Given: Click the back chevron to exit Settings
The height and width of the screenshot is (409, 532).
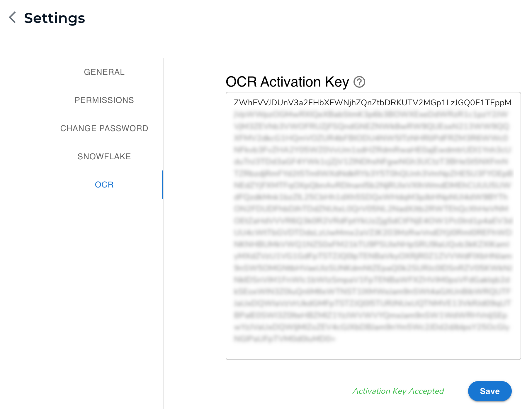Looking at the screenshot, I should [x=12, y=18].
